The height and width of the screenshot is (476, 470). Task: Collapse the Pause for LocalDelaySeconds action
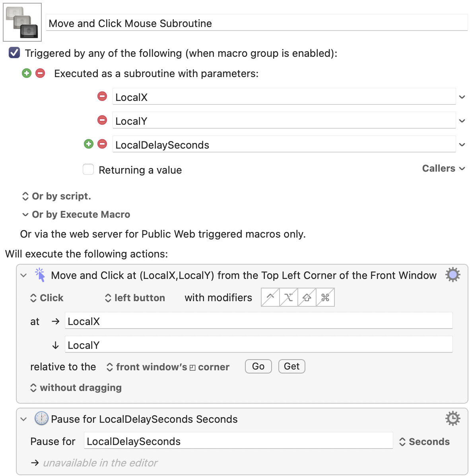click(23, 419)
